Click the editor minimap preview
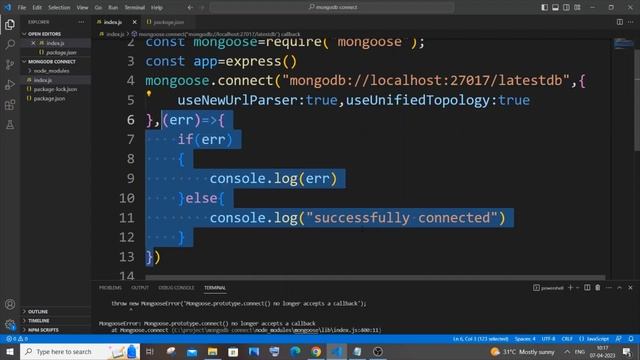Image resolution: width=640 pixels, height=360 pixels. click(623, 43)
